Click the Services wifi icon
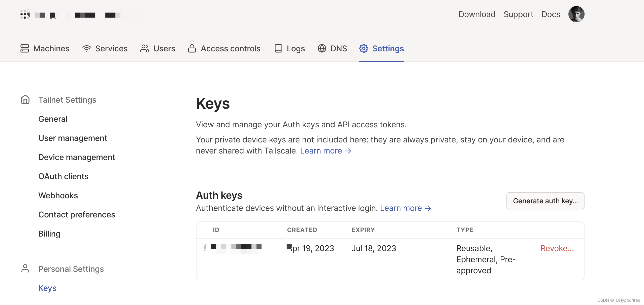The image size is (644, 305). (x=86, y=48)
